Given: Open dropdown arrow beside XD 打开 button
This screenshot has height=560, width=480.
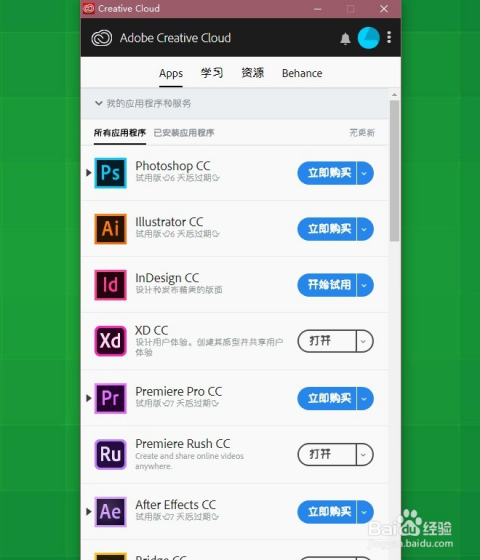Looking at the screenshot, I should click(x=364, y=341).
